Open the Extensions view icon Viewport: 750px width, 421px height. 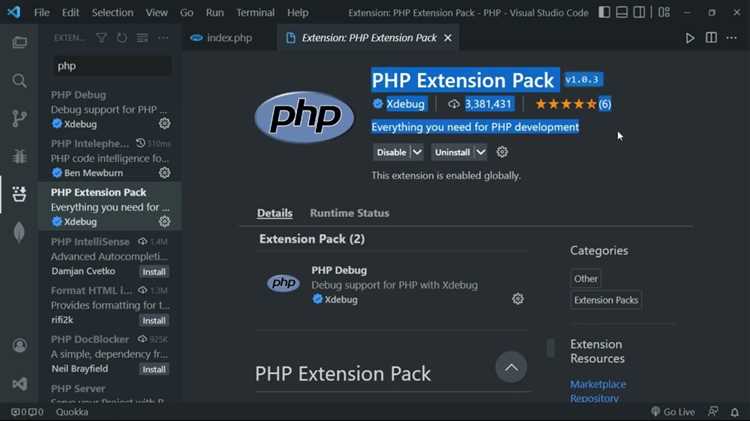click(x=20, y=194)
